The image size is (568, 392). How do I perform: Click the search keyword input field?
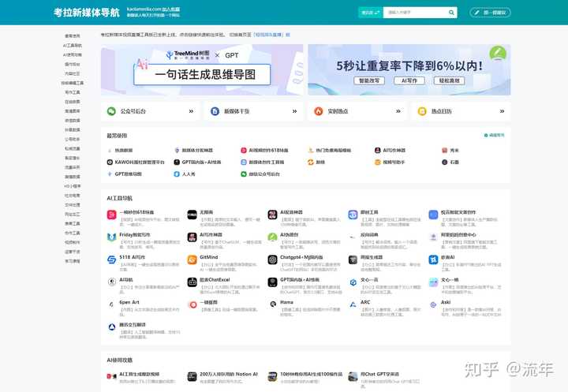click(416, 13)
